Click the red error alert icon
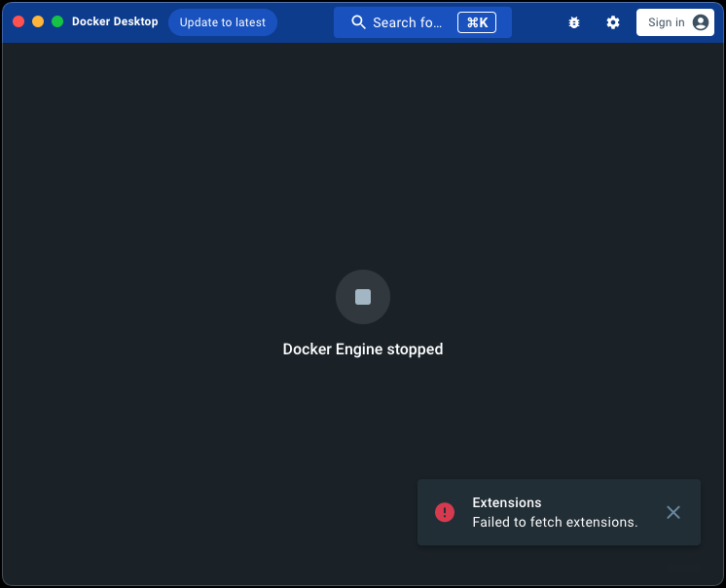 pos(445,512)
